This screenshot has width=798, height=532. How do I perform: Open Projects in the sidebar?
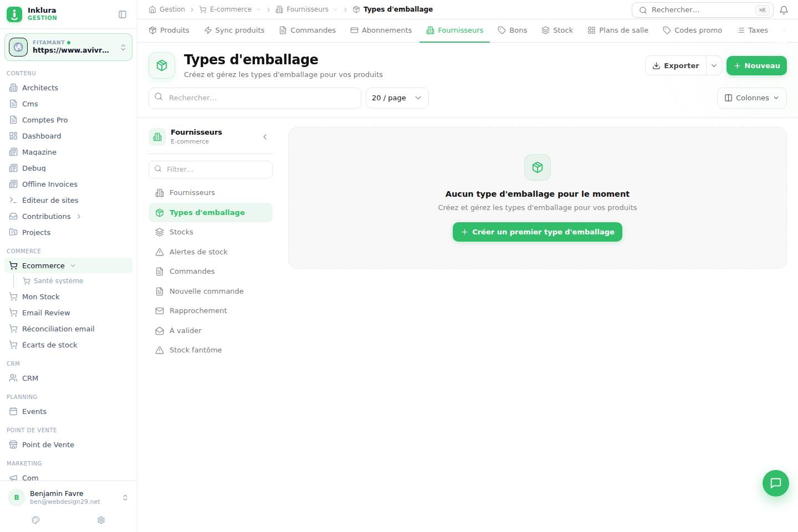68,232
